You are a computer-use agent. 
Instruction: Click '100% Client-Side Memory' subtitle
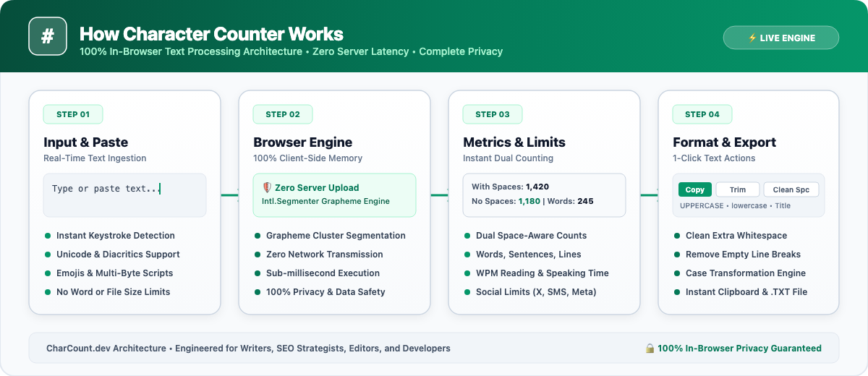point(307,158)
